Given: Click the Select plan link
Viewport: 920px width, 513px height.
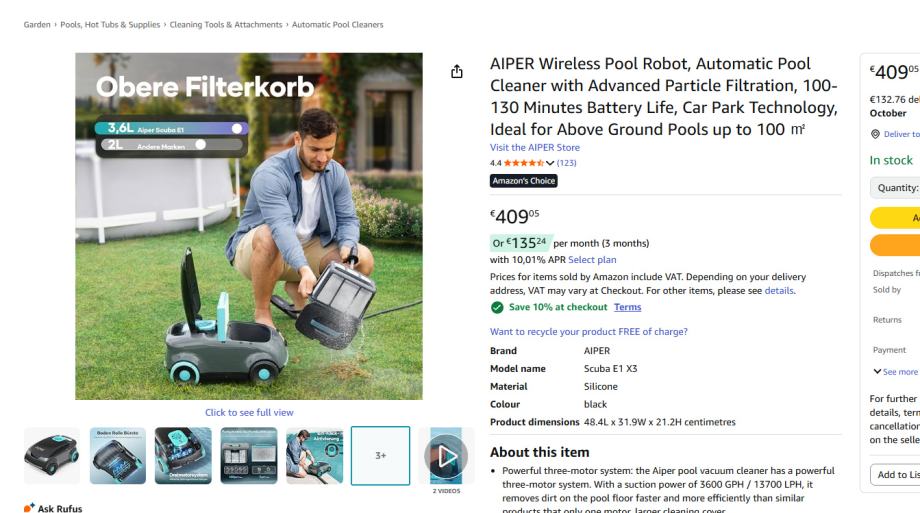Looking at the screenshot, I should 592,260.
